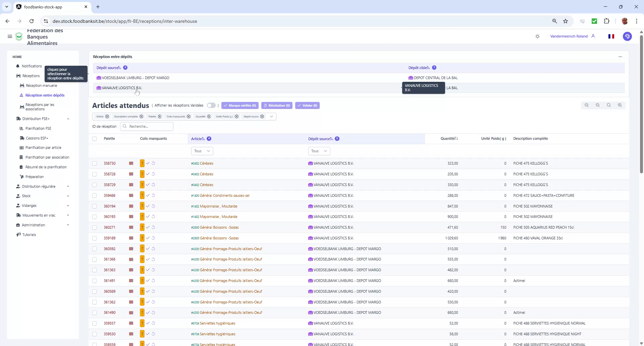644x346 pixels.
Task: Mark row 360194 as verified with the checkmark
Action: pyautogui.click(x=148, y=206)
